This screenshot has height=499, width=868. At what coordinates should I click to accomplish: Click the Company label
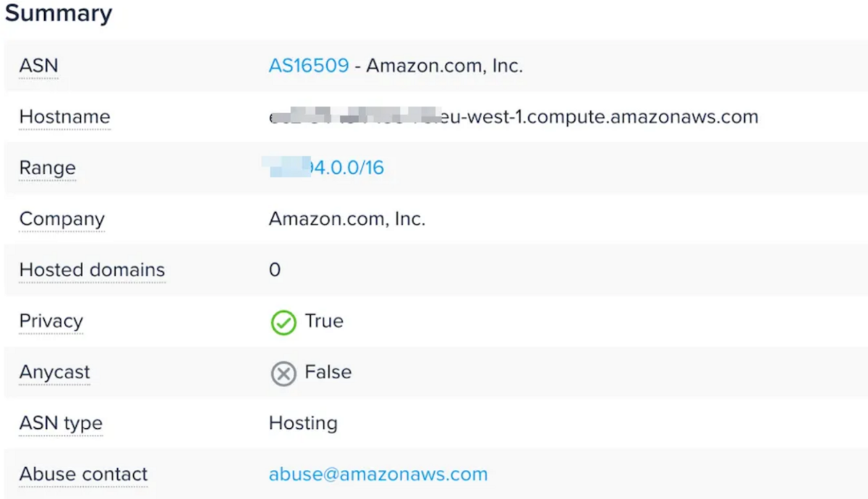pyautogui.click(x=61, y=219)
